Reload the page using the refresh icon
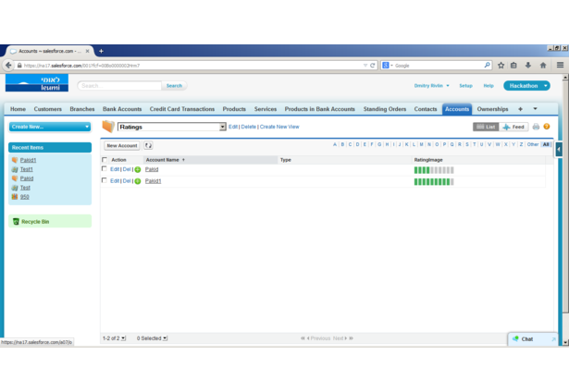 coord(372,66)
